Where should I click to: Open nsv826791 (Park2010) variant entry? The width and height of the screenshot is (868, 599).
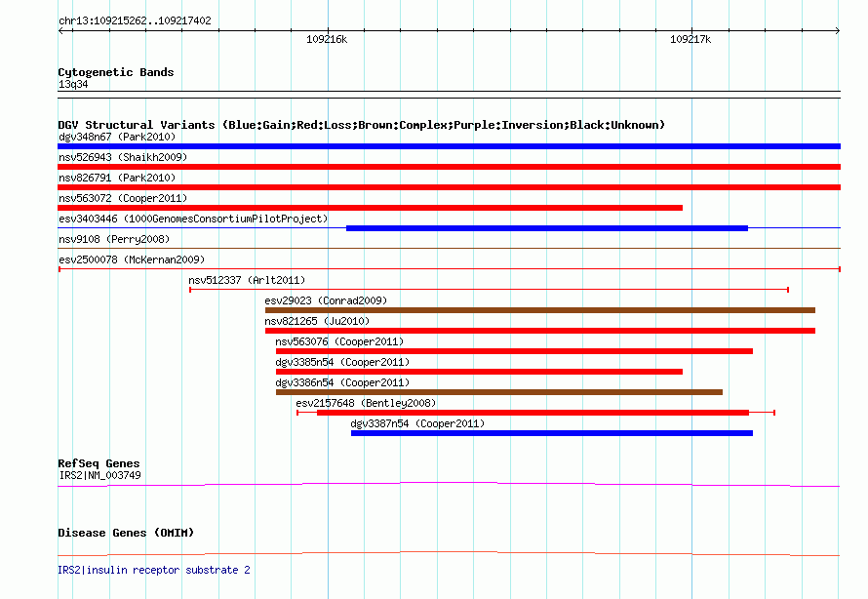pyautogui.click(x=117, y=178)
